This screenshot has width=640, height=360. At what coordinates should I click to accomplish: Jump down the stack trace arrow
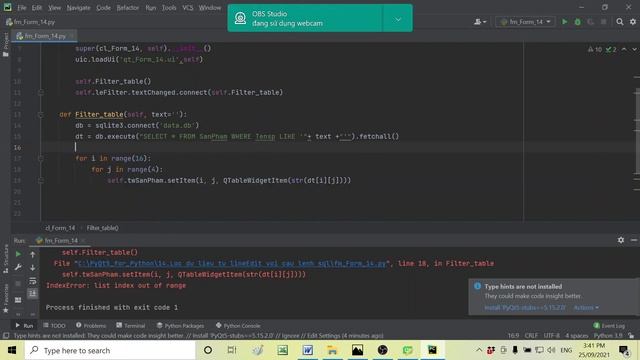(33, 267)
